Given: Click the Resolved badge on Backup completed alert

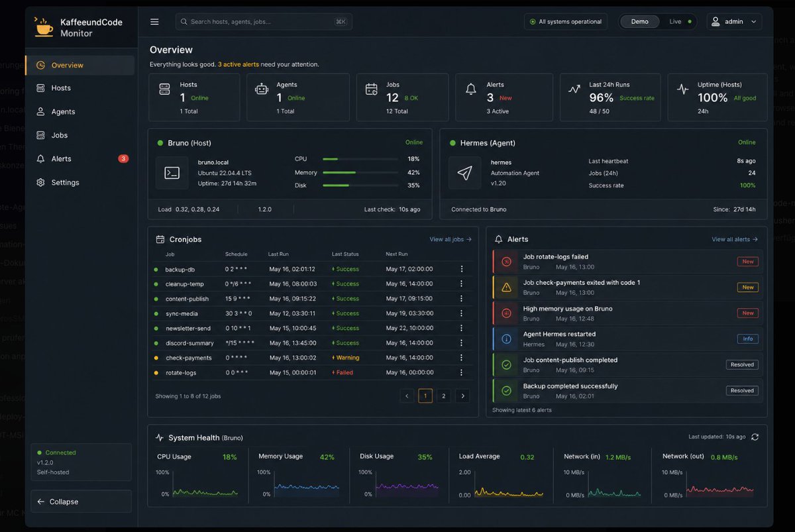Looking at the screenshot, I should pos(742,391).
